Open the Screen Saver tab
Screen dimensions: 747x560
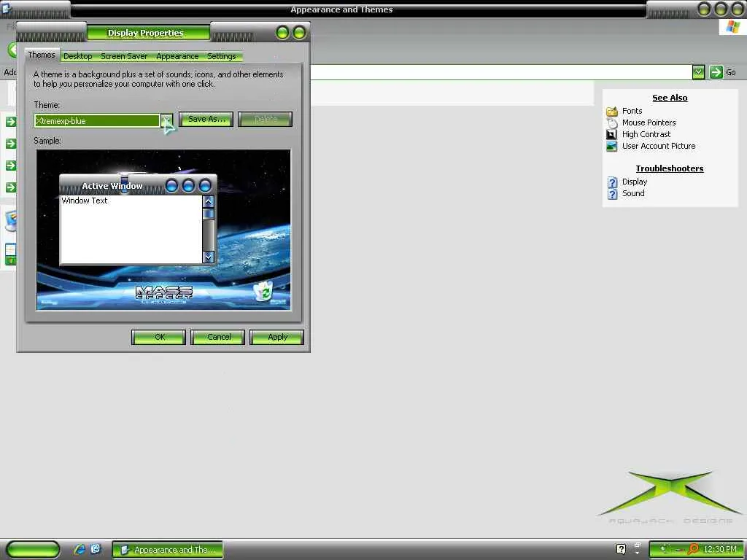(x=124, y=56)
